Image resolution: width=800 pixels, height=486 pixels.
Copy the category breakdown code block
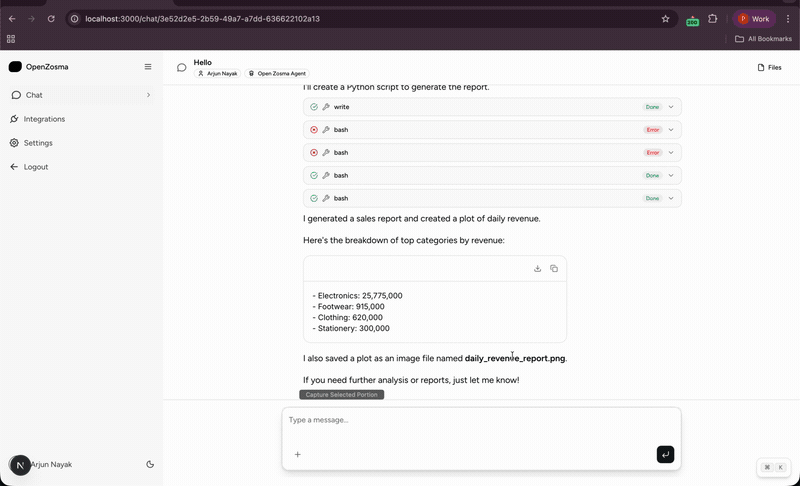554,268
